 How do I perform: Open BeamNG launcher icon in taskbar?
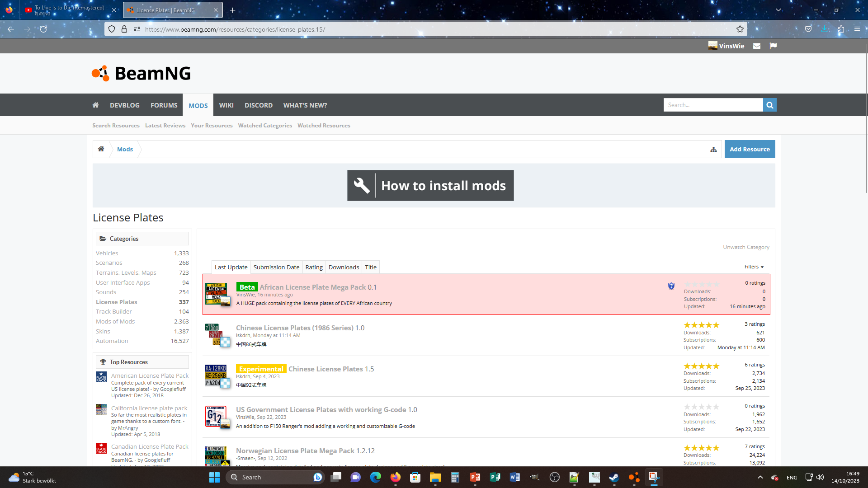(x=634, y=477)
